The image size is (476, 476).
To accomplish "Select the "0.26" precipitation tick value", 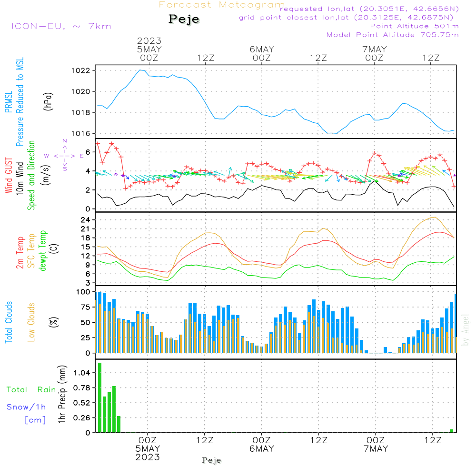I will (82, 418).
